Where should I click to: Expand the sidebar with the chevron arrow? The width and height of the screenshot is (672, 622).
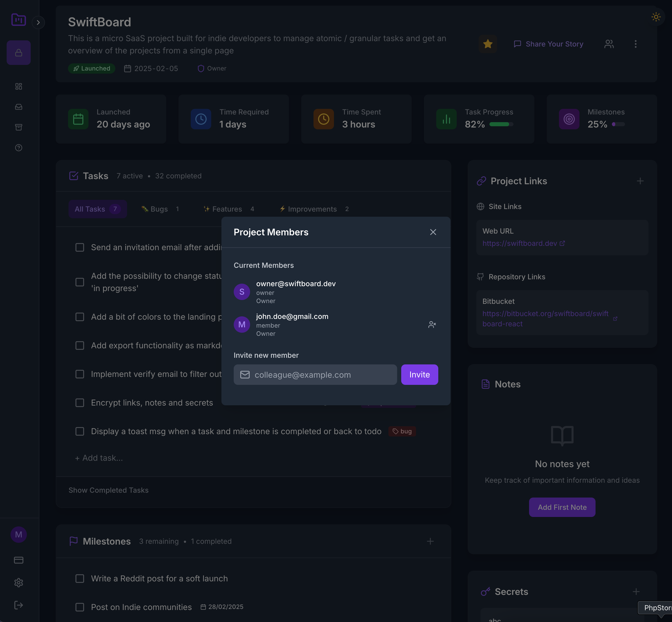pos(38,22)
